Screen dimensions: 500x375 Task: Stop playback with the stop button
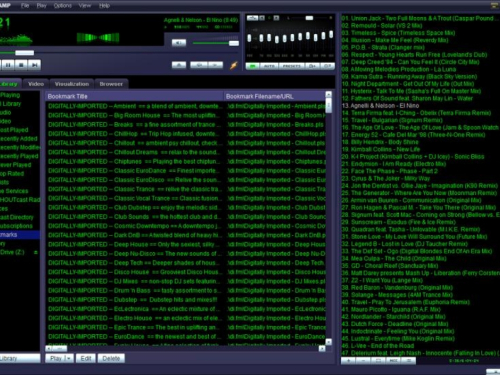(21, 65)
